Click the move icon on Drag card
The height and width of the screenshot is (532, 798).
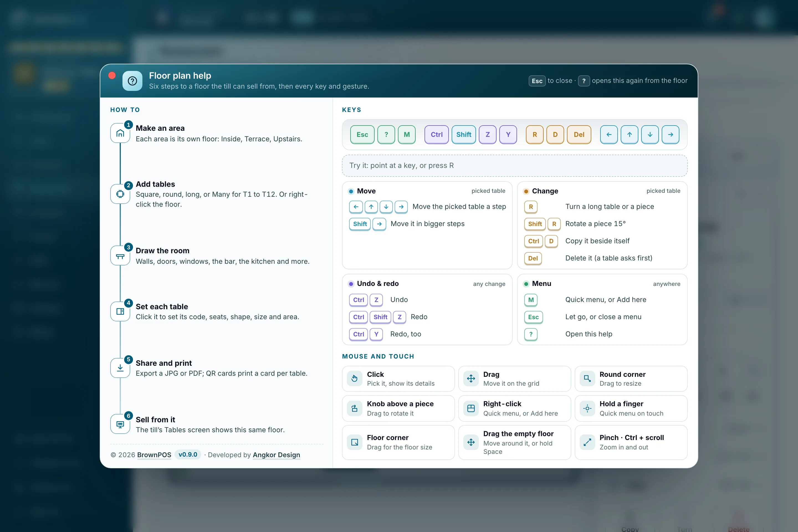pyautogui.click(x=471, y=379)
